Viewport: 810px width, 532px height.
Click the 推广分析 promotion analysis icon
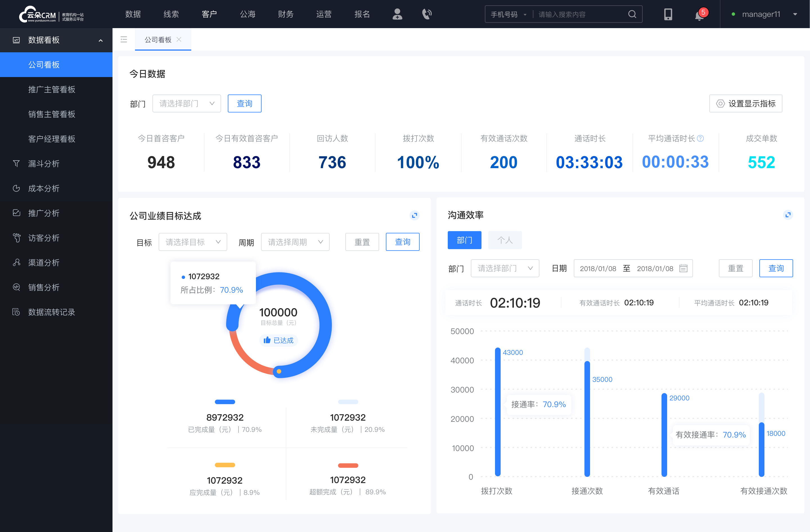17,213
